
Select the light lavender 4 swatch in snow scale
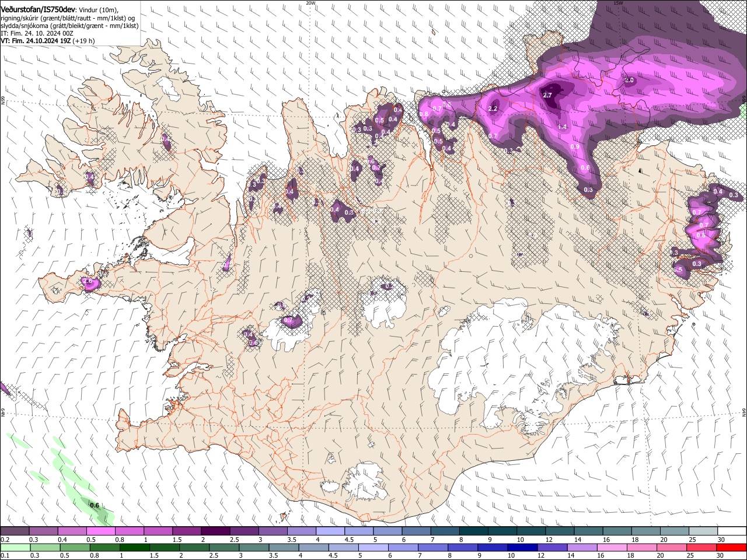330,531
